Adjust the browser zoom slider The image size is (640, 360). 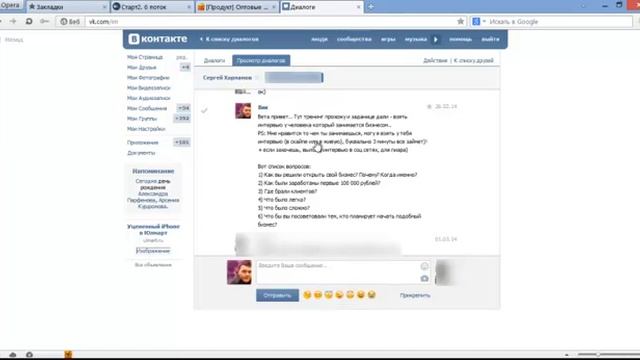(598, 355)
